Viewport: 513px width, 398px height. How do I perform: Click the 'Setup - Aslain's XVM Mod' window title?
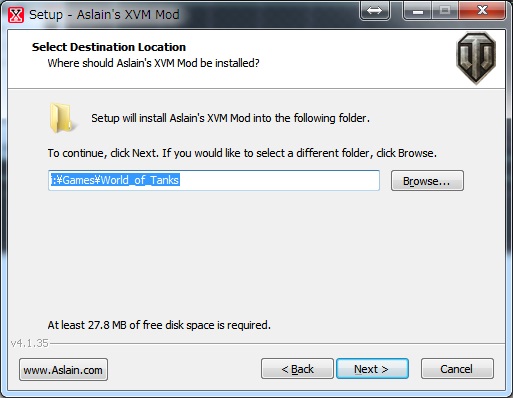point(104,15)
